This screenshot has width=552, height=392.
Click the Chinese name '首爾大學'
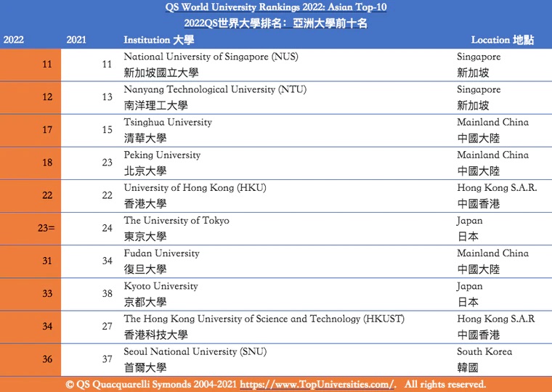145,368
